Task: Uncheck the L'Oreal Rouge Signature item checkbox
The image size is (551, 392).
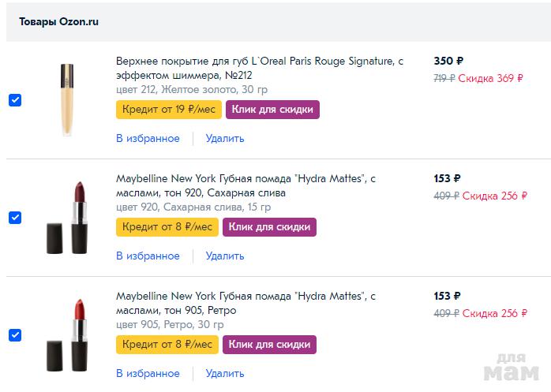Action: [15, 100]
